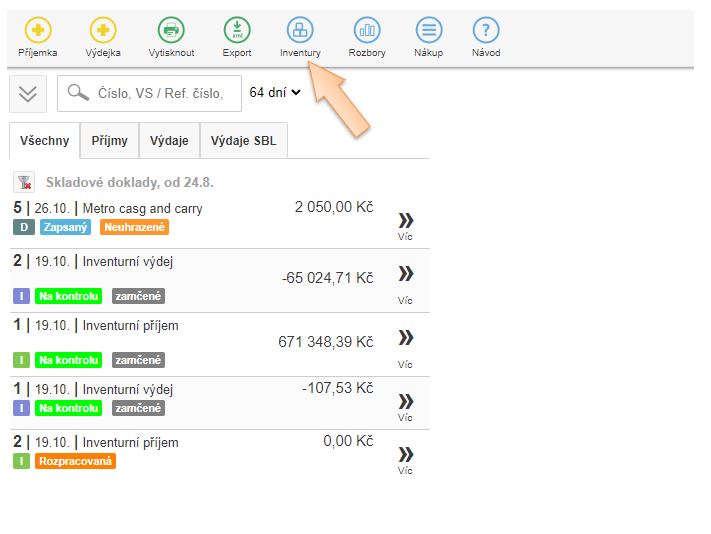Open Inventury from the toolbar
The width and height of the screenshot is (711, 534).
[x=300, y=31]
